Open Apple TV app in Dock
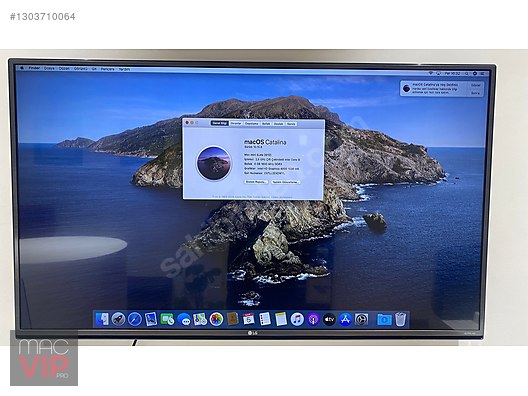Image resolution: width=528 pixels, height=396 pixels. coord(329,319)
